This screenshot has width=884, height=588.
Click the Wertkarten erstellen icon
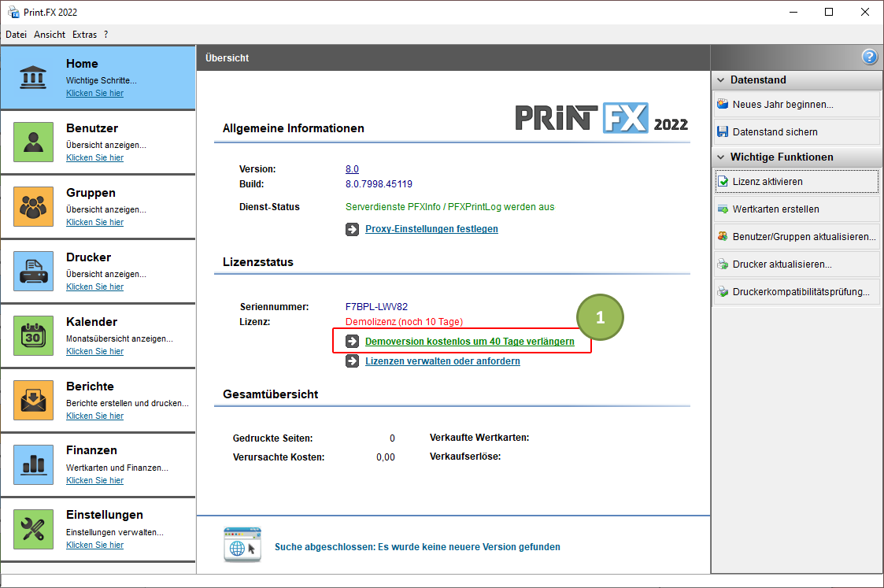tap(723, 209)
